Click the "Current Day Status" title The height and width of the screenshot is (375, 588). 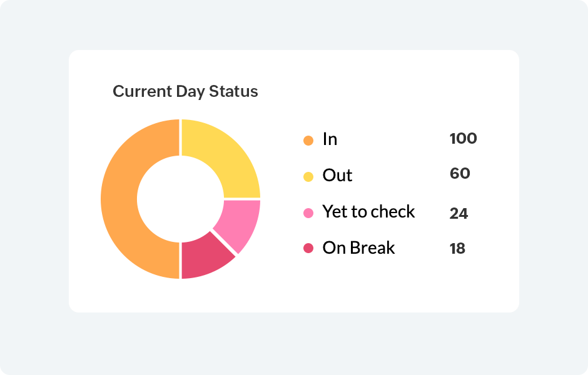(x=185, y=91)
